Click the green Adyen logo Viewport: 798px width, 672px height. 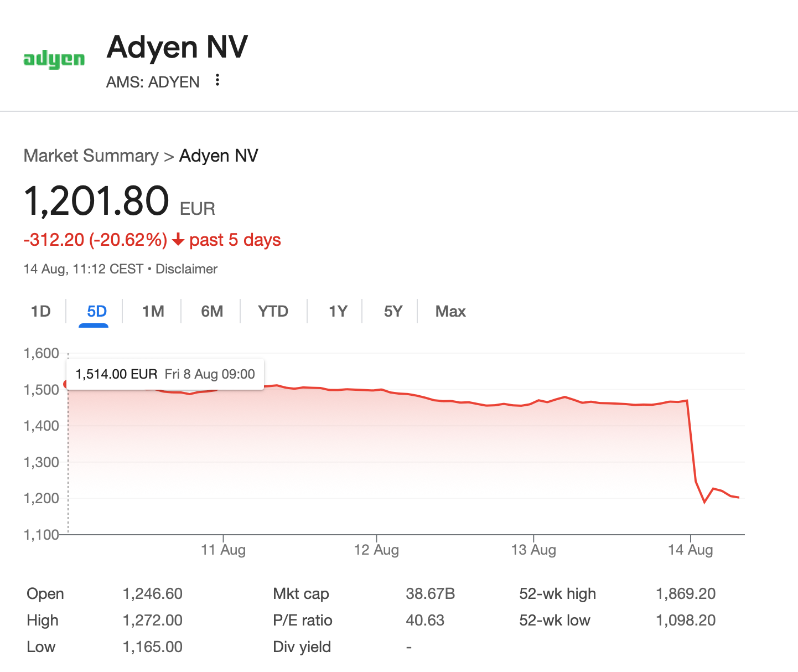pyautogui.click(x=54, y=59)
